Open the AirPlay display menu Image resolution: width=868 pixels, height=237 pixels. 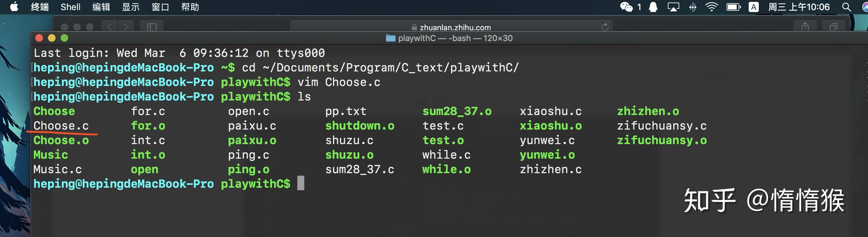coord(673,7)
